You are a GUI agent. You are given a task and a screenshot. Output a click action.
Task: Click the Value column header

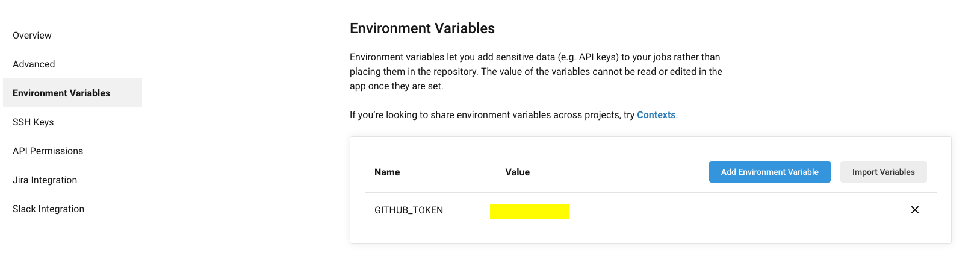pyautogui.click(x=517, y=172)
